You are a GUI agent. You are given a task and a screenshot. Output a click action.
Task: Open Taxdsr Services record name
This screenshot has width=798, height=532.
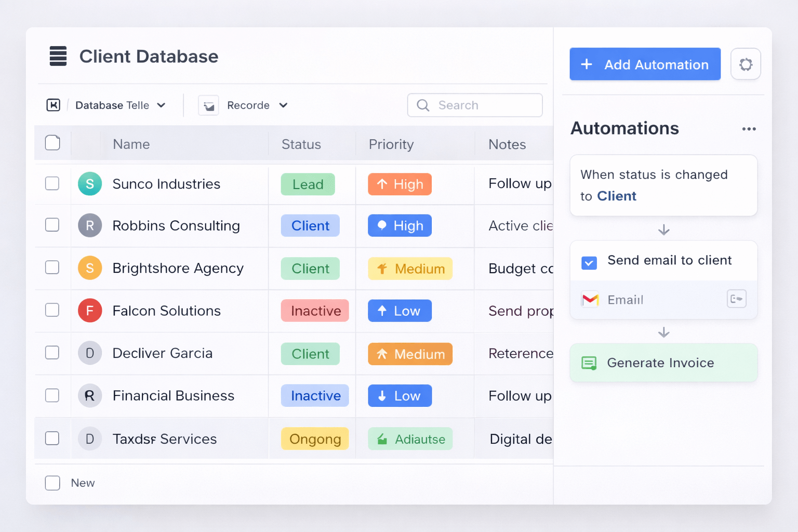pos(165,439)
